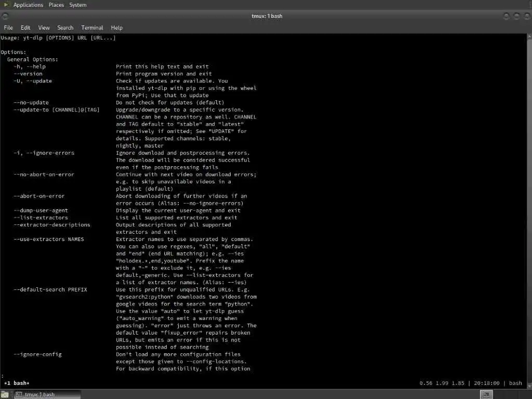Open the System menu in top panel
The image size is (532, 399).
coord(78,5)
